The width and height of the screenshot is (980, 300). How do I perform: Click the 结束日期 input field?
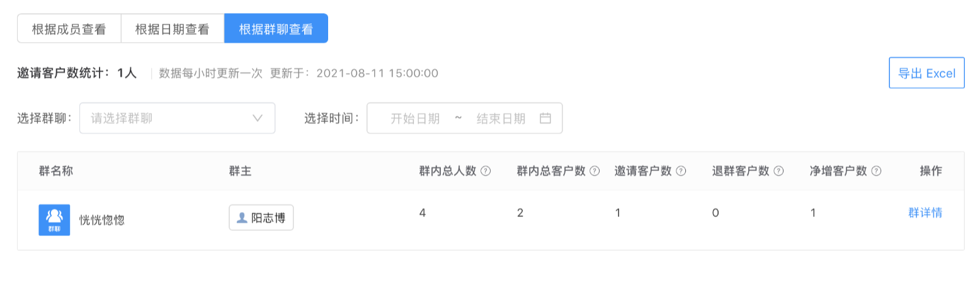[501, 118]
